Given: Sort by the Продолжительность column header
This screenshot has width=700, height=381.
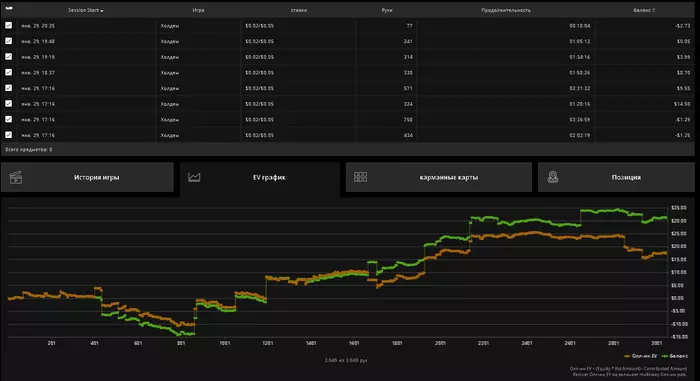Looking at the screenshot, I should point(506,10).
